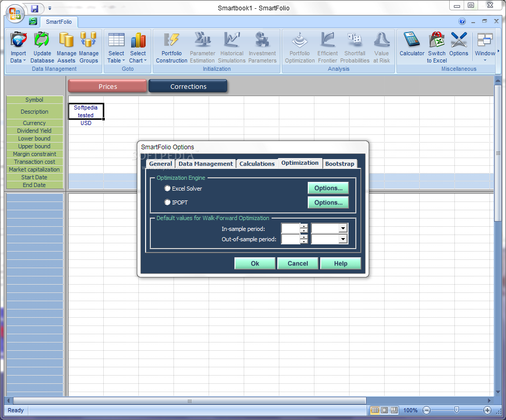Click the 100% zoom level text
This screenshot has height=420, width=506.
[x=410, y=410]
